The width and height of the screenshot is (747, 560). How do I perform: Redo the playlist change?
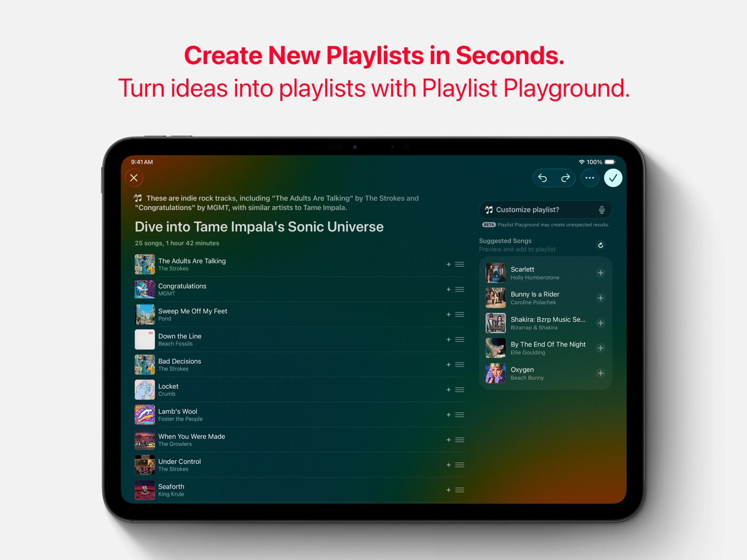pos(566,178)
